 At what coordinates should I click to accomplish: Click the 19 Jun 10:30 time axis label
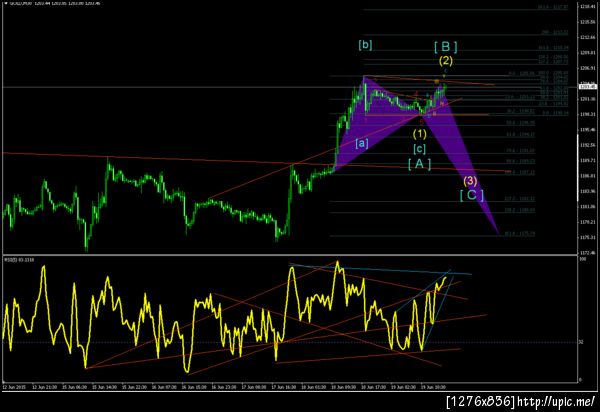click(434, 387)
